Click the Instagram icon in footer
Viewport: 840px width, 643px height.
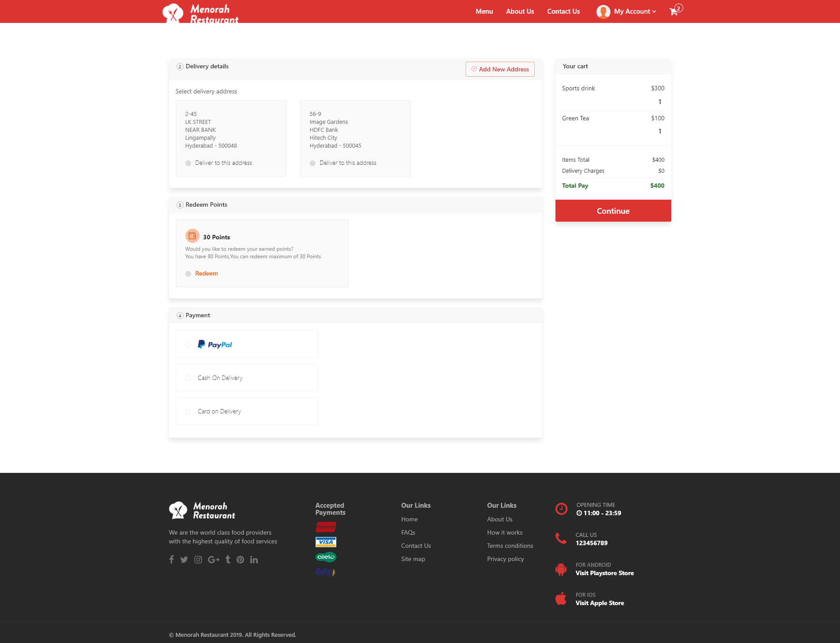click(x=198, y=559)
